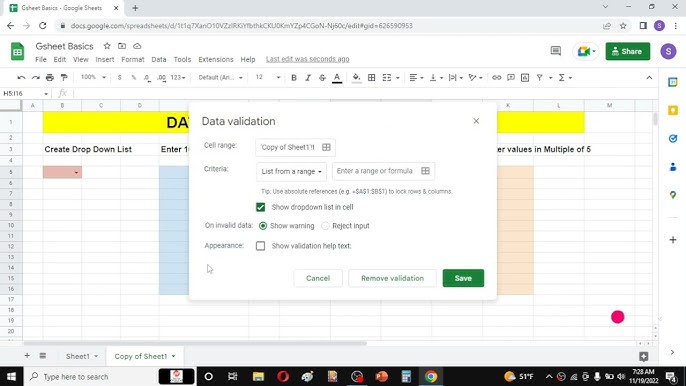Image resolution: width=686 pixels, height=386 pixels.
Task: Click the Insert chart icon
Action: click(525, 77)
